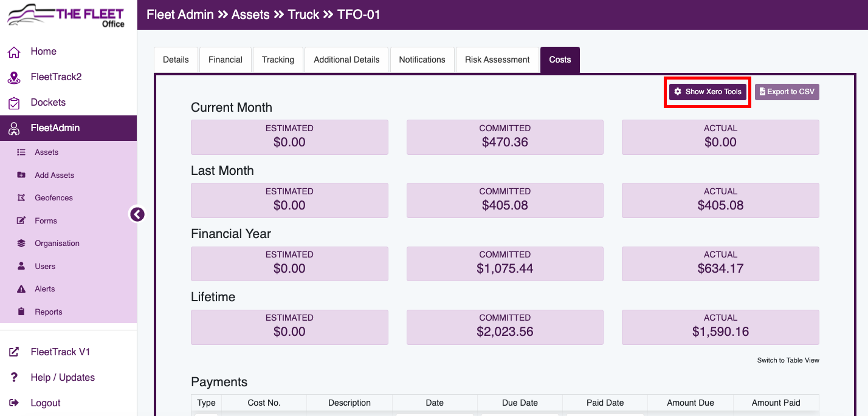Click the Dockets clipboard icon
868x416 pixels.
[x=14, y=103]
